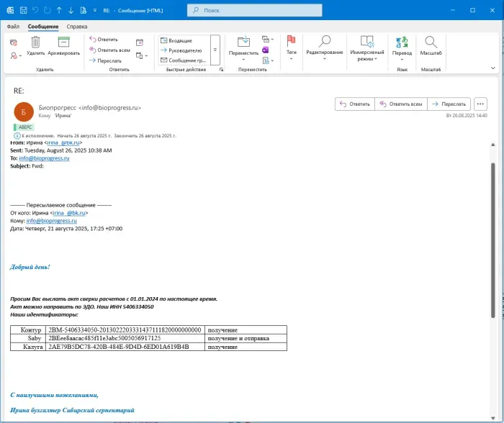This screenshot has height=423, width=504.
Task: Switch to the Справка tab
Action: (76, 27)
